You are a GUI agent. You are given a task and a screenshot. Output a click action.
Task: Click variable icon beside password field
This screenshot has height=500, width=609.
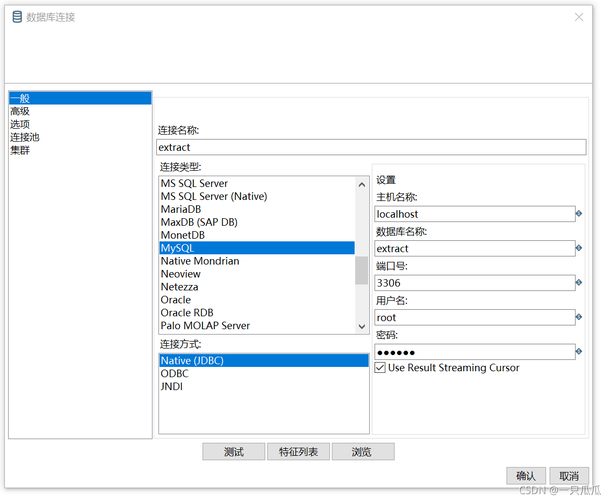[x=579, y=352]
